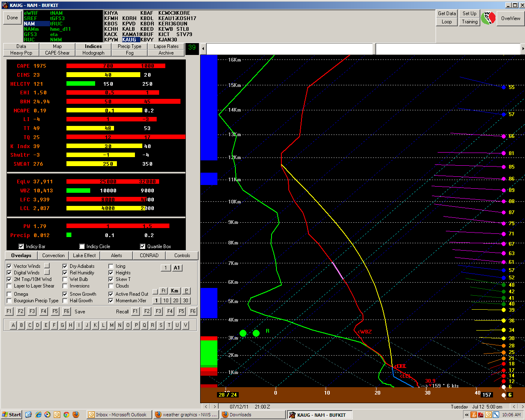Image resolution: width=525 pixels, height=420 pixels.
Task: Switch to Inbox - Microsoft Outlook taskbar window
Action: (x=119, y=415)
